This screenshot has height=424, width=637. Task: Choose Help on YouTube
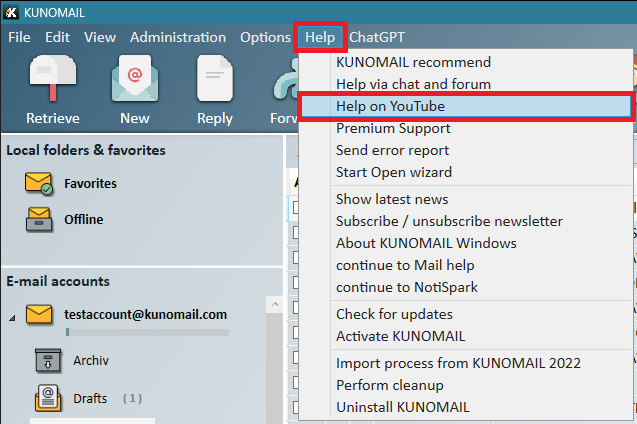coord(466,106)
